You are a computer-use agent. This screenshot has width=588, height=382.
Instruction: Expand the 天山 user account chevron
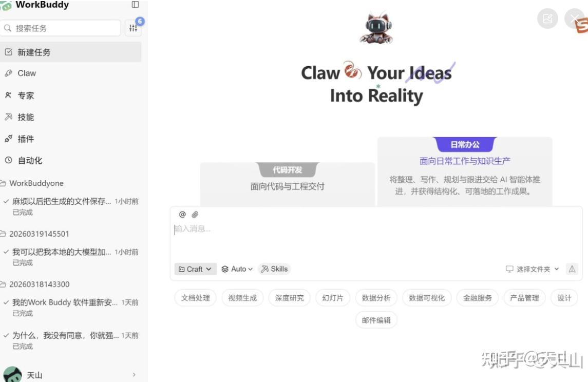click(x=134, y=375)
